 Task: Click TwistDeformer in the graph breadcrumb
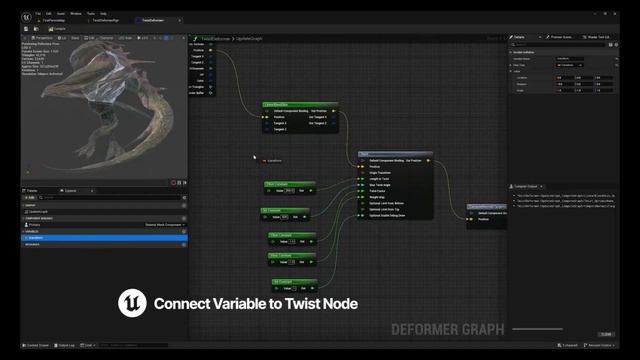[x=216, y=39]
